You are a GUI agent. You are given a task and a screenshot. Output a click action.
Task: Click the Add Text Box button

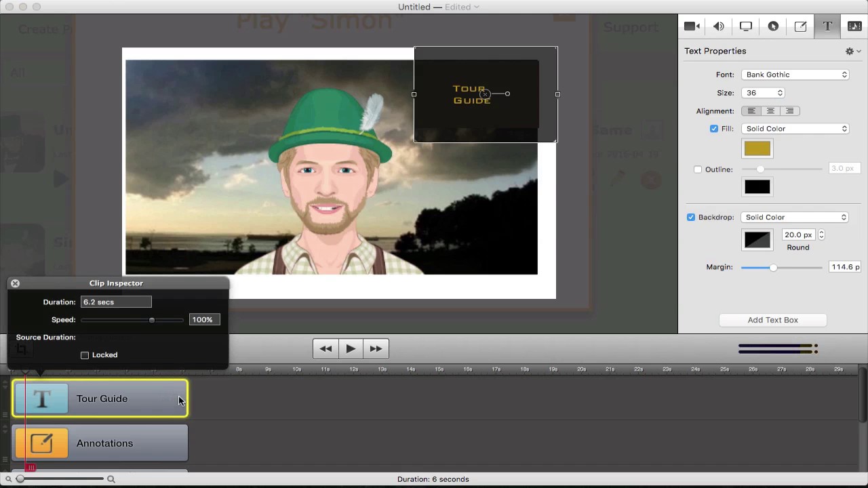pyautogui.click(x=773, y=320)
